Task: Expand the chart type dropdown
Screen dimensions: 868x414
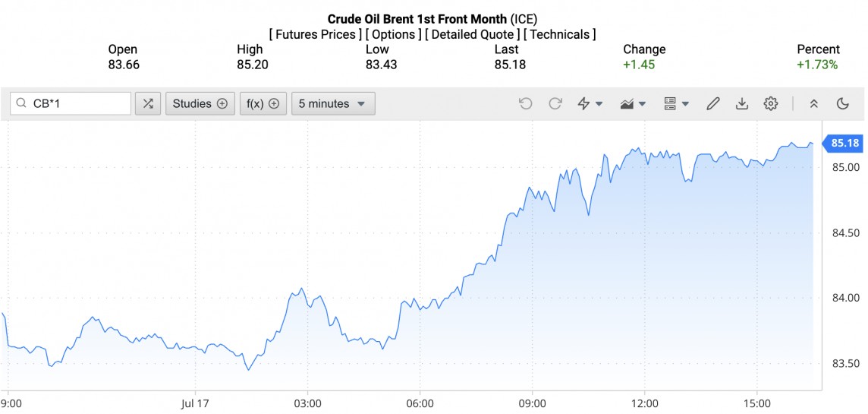Action: pyautogui.click(x=632, y=103)
